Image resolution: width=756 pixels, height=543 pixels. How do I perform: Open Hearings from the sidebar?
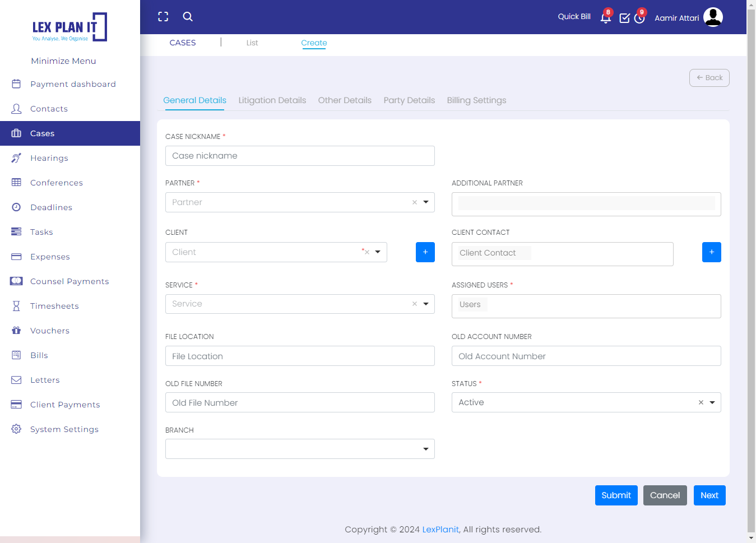pyautogui.click(x=49, y=158)
